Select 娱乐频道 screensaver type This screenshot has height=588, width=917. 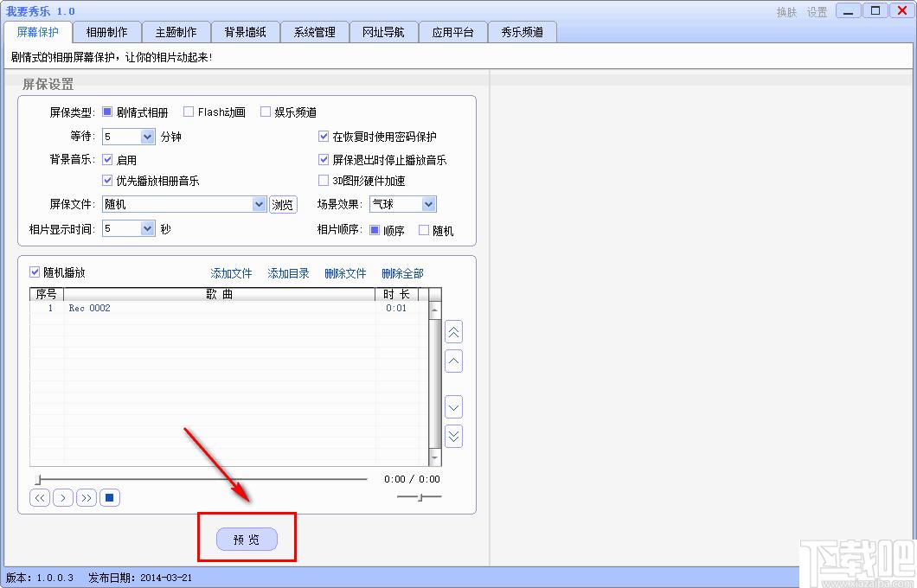click(266, 112)
